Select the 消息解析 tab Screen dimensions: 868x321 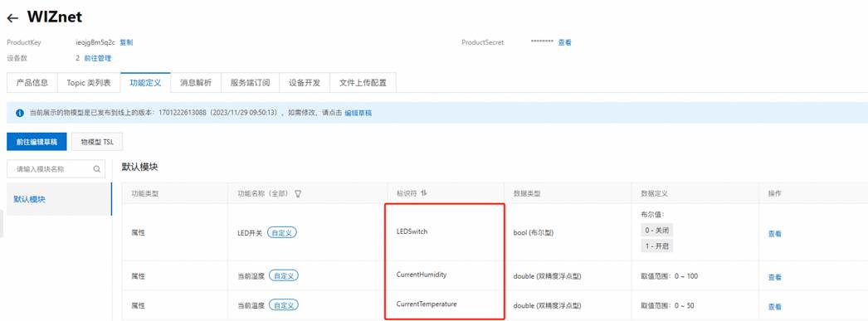point(195,83)
